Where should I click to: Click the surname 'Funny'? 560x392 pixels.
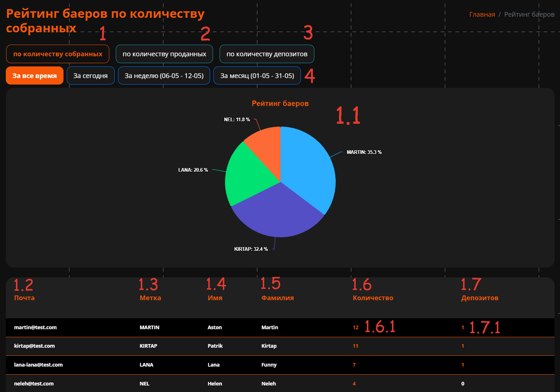(269, 365)
